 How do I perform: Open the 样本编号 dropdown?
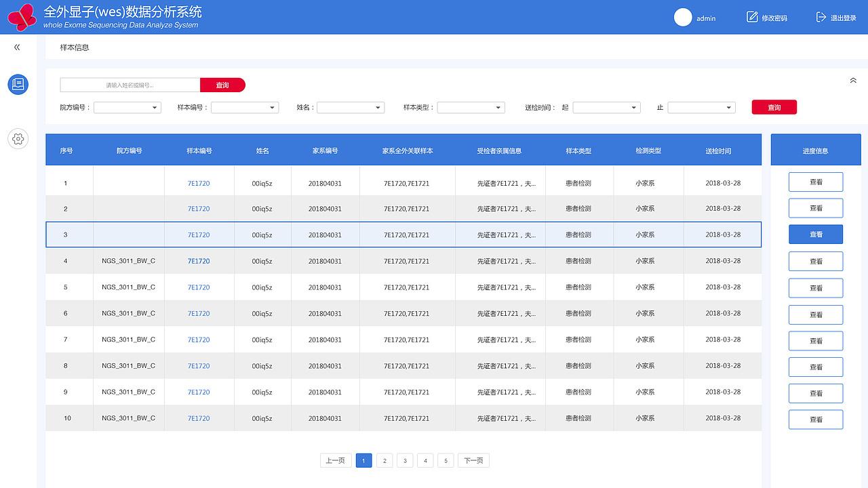click(x=245, y=107)
